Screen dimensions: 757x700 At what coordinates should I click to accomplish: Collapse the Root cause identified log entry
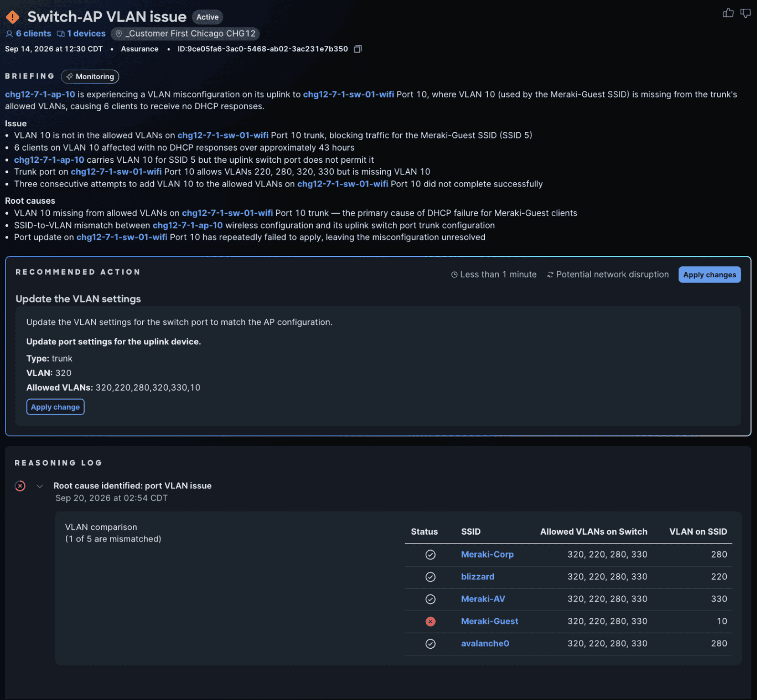[x=40, y=486]
